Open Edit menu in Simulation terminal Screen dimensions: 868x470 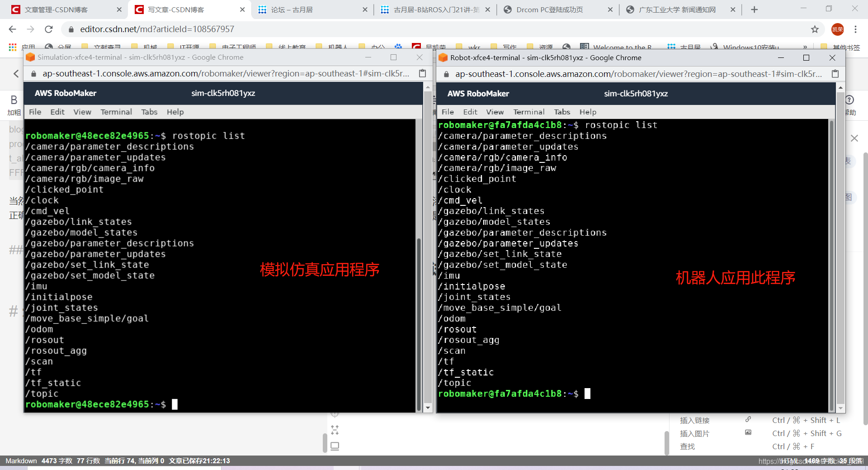(57, 112)
